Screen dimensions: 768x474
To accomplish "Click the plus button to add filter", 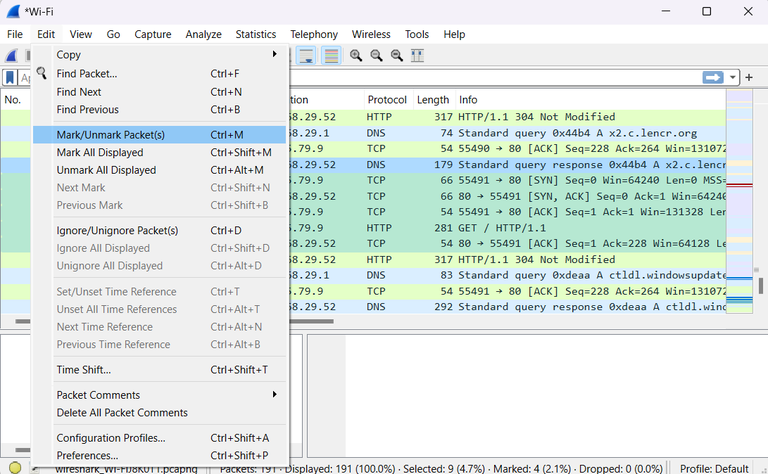I will tap(749, 78).
